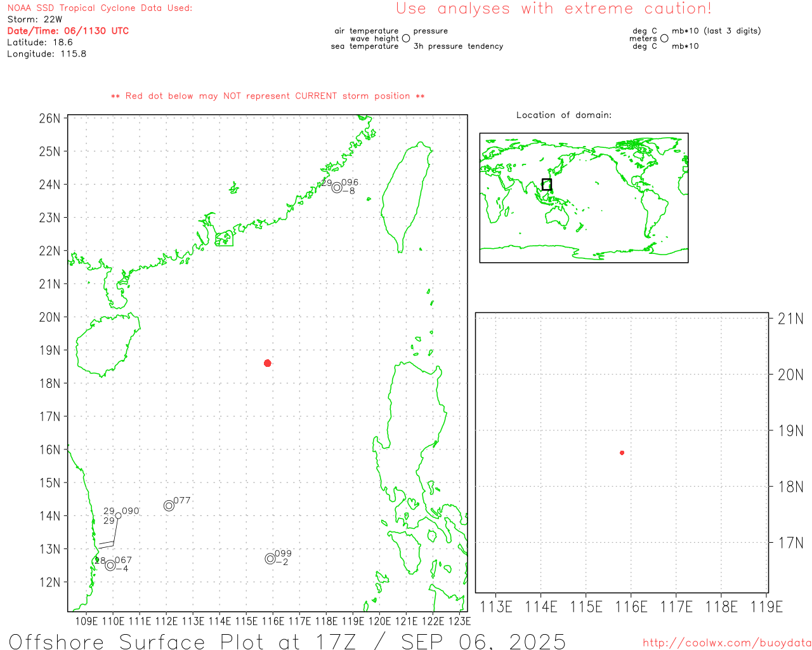Click the 17N label on inset map
This screenshot has width=812, height=650.
point(790,543)
